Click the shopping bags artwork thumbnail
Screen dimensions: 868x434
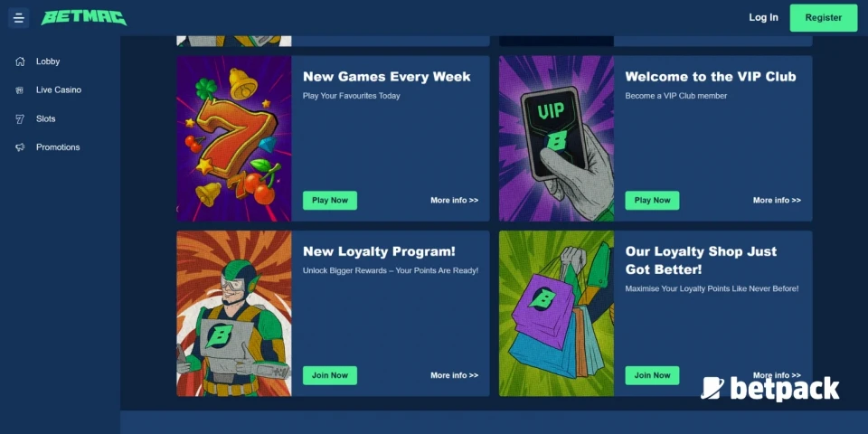pyautogui.click(x=556, y=314)
